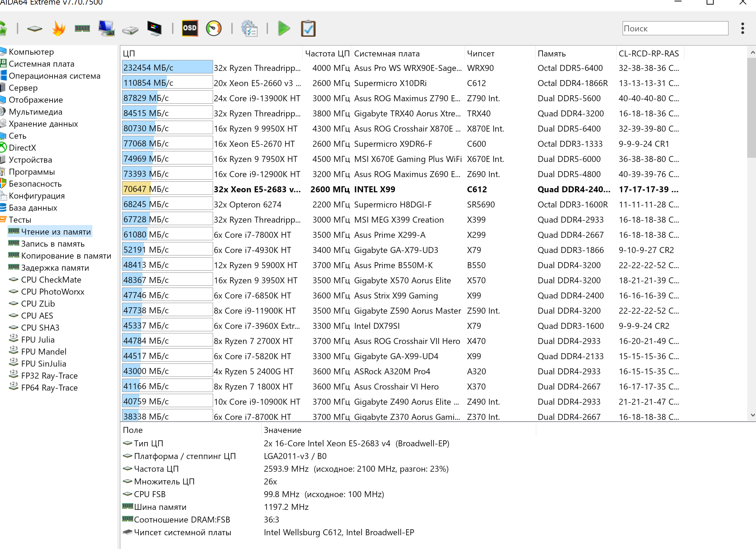The height and width of the screenshot is (549, 756).
Task: Open the monitor diagnostics toolbar icon
Action: click(154, 28)
